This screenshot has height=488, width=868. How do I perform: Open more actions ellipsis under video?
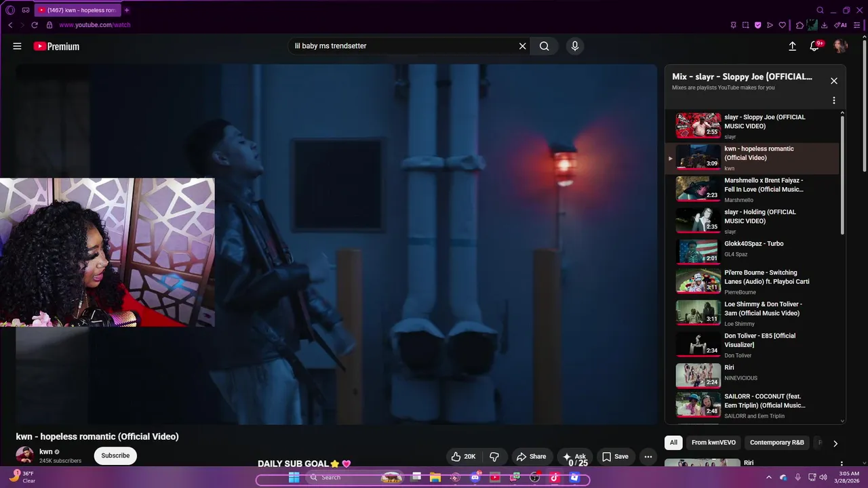(648, 456)
